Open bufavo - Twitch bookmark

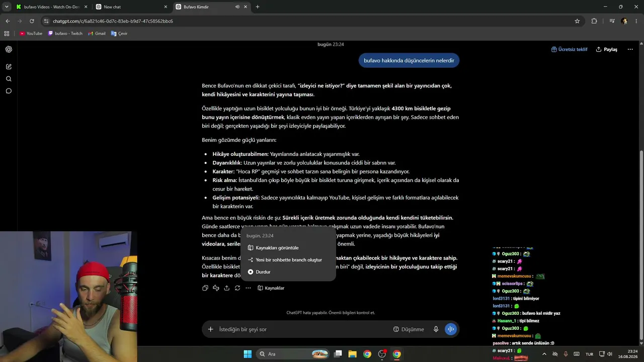click(65, 34)
